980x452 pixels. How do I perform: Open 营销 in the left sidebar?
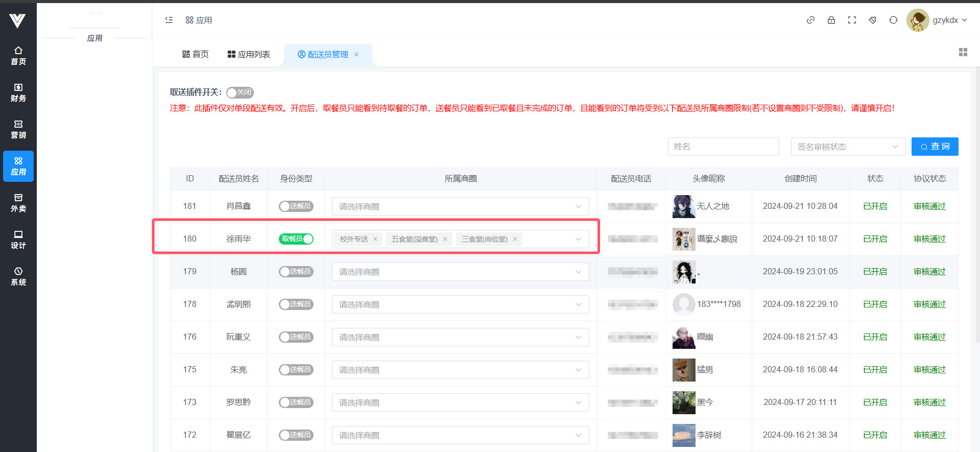click(x=18, y=129)
